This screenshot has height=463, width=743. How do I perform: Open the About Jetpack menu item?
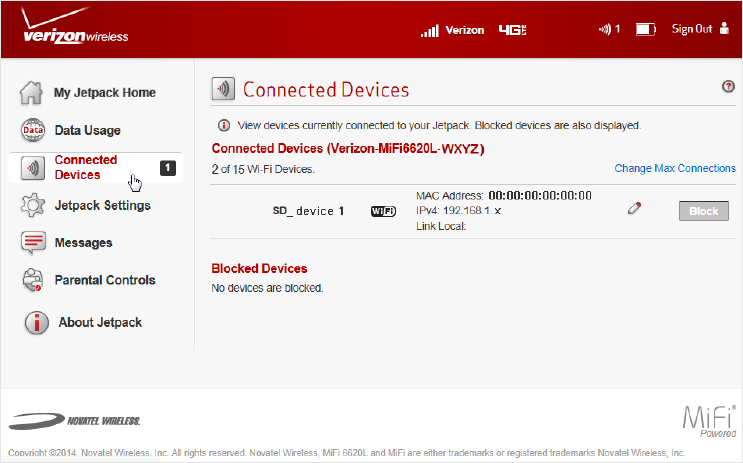pyautogui.click(x=98, y=322)
